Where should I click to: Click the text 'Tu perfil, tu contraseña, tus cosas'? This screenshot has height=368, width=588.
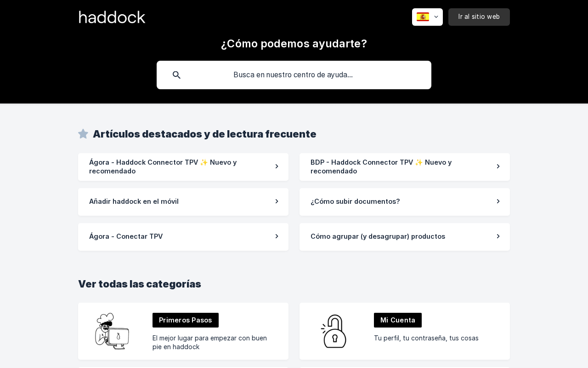(426, 338)
